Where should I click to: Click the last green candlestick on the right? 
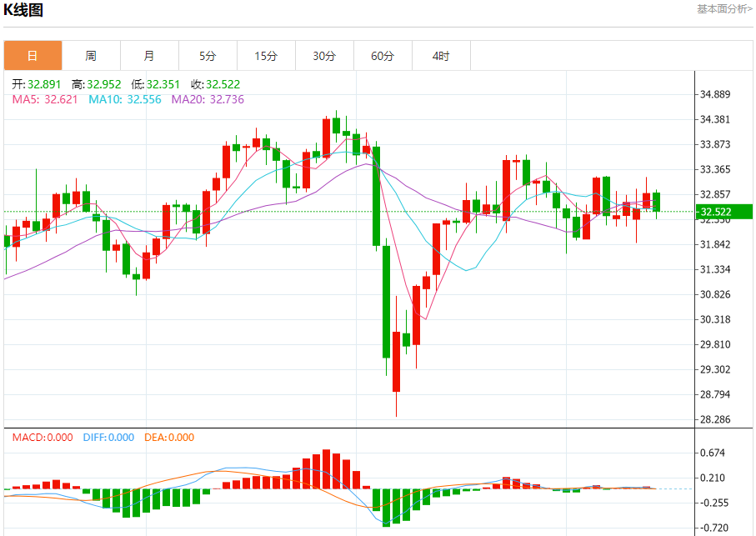click(657, 201)
